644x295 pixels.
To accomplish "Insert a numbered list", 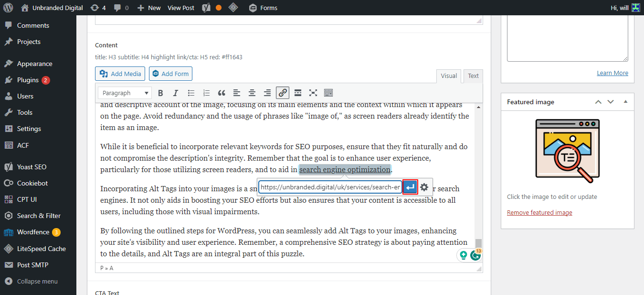I will point(206,93).
